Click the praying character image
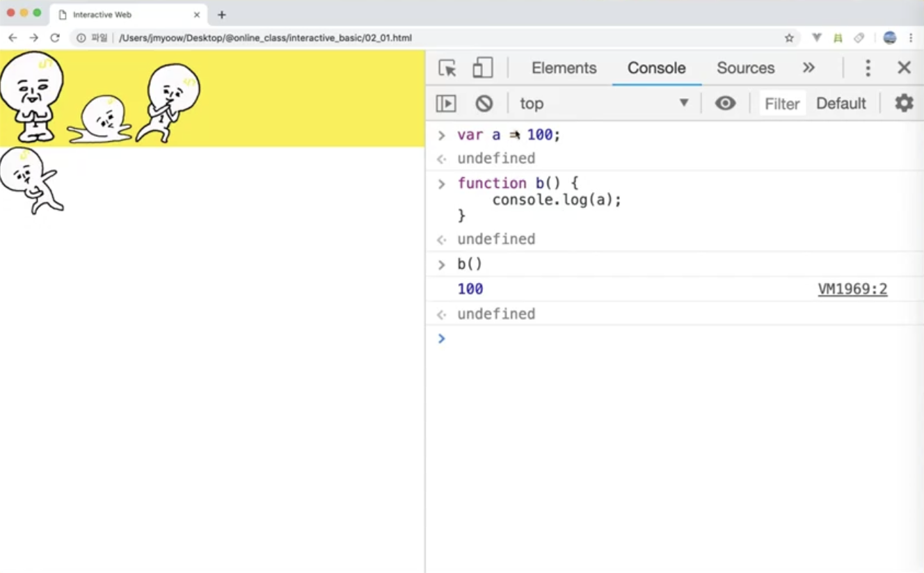The image size is (924, 573). (x=31, y=97)
